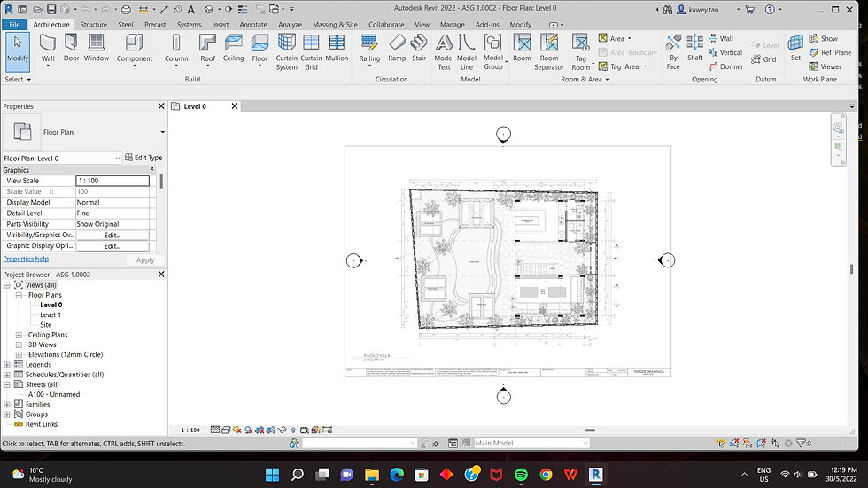Toggle drag elements on selection option
Screen dimensions: 868x488
(775, 443)
